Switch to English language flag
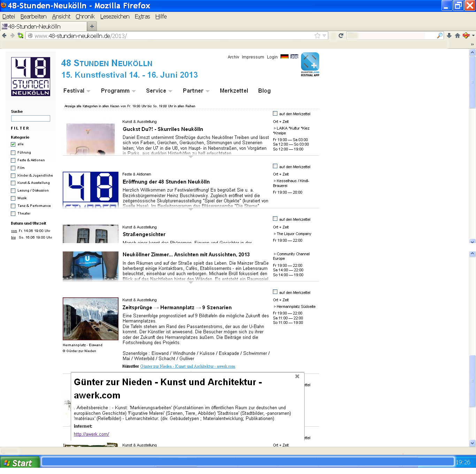The image size is (476, 474). coord(294,56)
